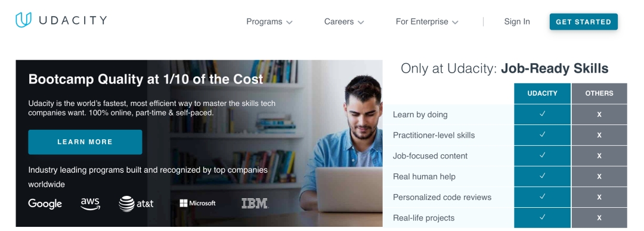Screen dimensions: 644x231
Task: Click the Microsoft partner logo
Action: [197, 203]
